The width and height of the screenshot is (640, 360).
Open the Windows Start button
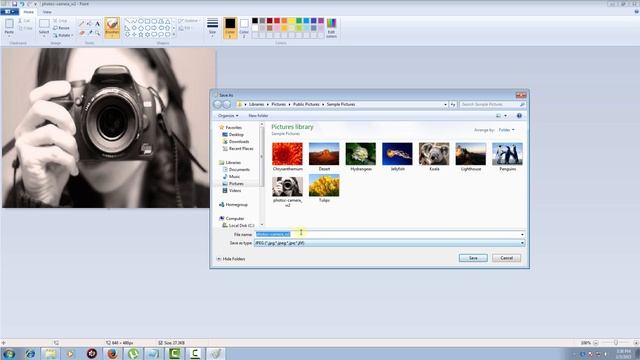coord(9,353)
